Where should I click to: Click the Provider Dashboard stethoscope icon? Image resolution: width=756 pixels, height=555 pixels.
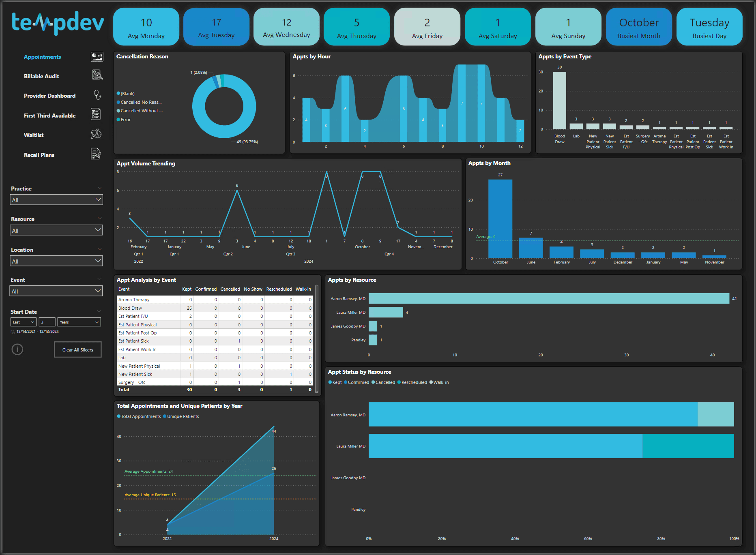click(x=97, y=95)
